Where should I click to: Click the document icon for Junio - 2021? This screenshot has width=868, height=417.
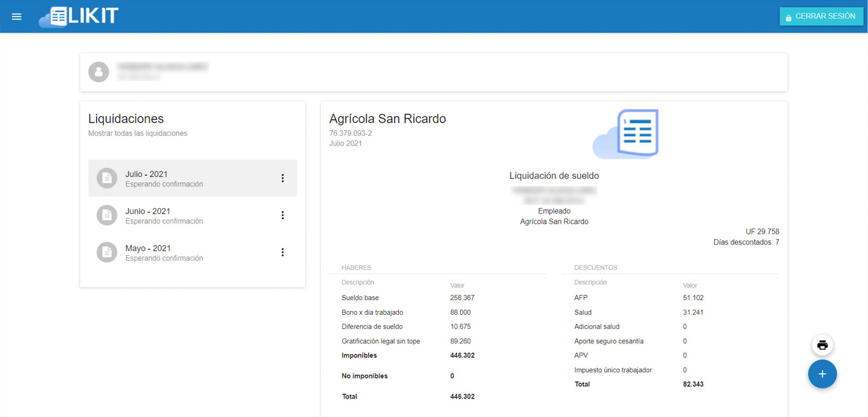[x=107, y=215]
